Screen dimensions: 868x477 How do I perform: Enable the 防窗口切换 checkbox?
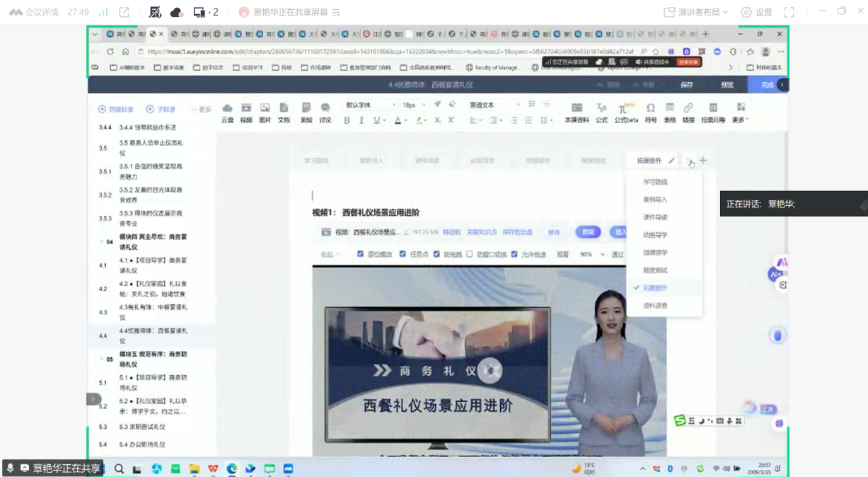470,254
